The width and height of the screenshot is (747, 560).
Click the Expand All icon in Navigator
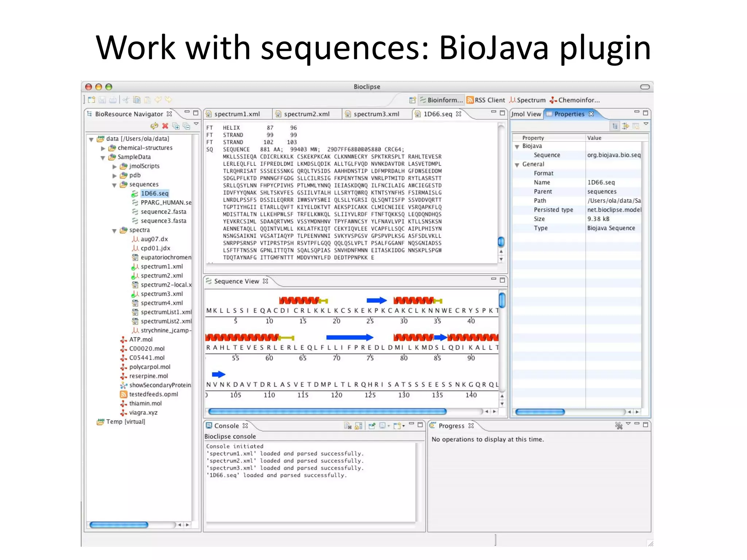[x=176, y=126]
